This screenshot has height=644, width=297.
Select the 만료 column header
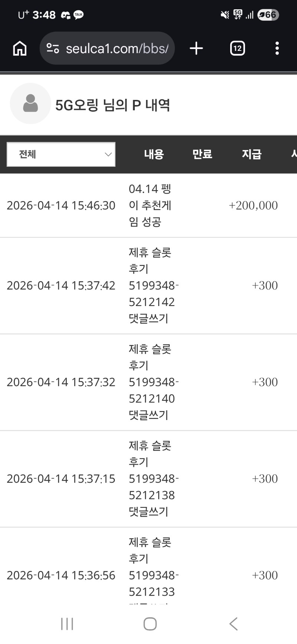click(202, 155)
